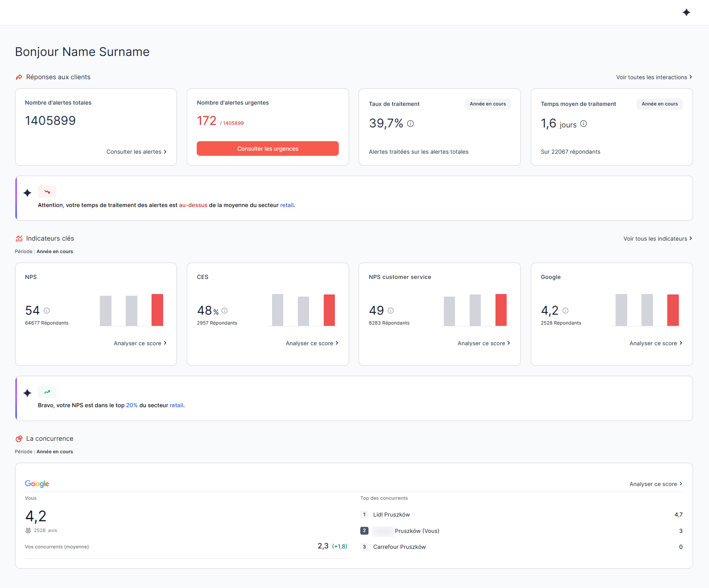Click info icon beside Google score 4,2
The height and width of the screenshot is (588, 709).
(565, 310)
